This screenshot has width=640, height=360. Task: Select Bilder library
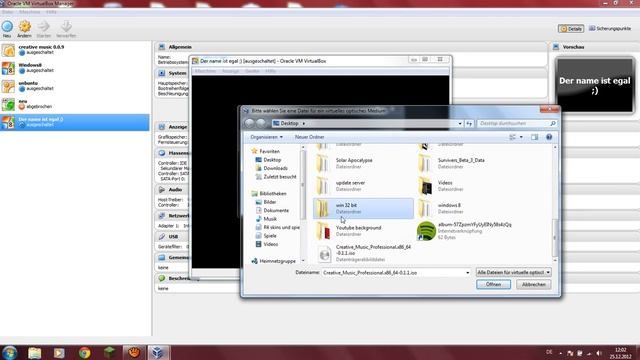coord(266,202)
